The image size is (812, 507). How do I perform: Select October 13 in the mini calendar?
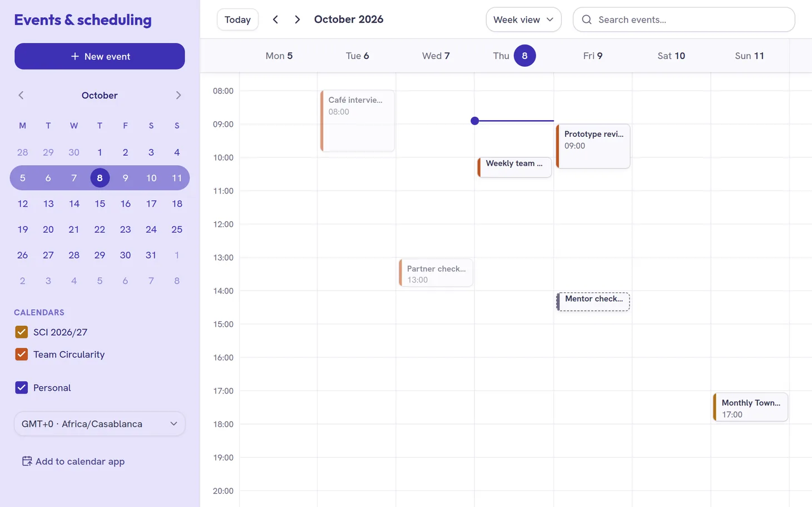[48, 203]
